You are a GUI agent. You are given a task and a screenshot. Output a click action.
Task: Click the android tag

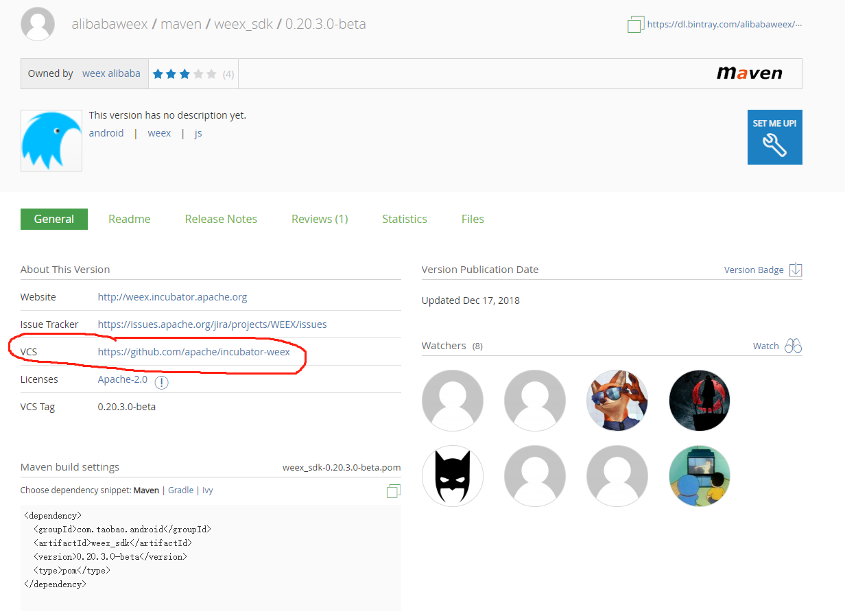(x=106, y=133)
